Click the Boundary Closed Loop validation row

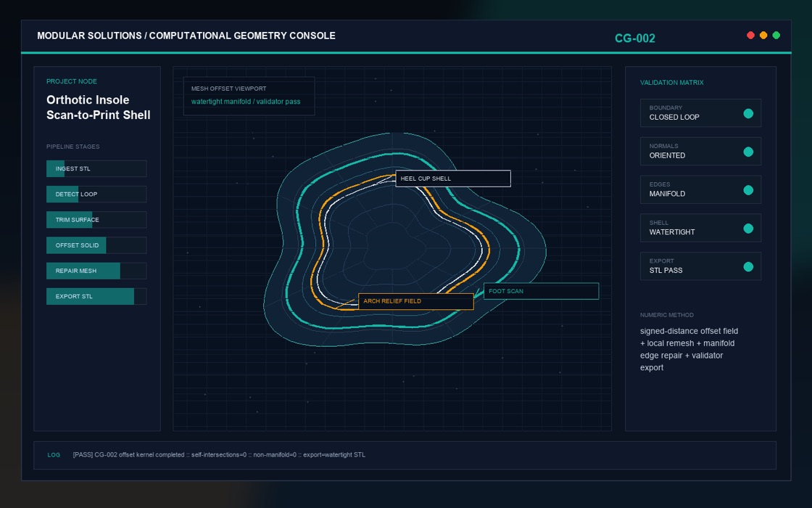tap(700, 113)
